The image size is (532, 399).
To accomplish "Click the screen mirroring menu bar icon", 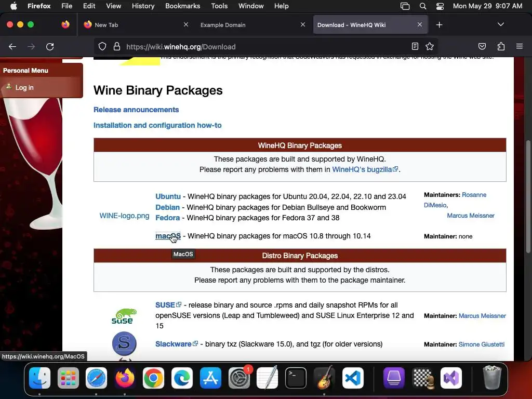I will coord(405,6).
